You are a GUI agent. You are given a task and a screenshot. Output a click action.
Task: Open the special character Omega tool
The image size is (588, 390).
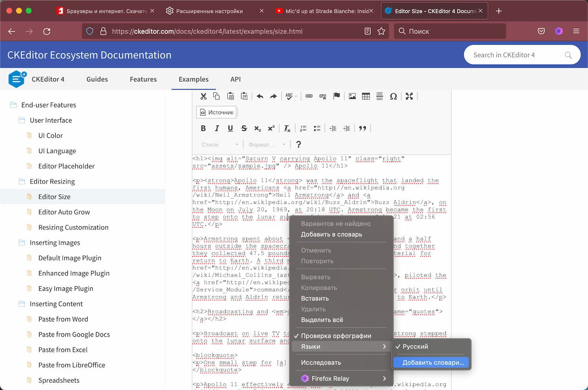click(393, 96)
